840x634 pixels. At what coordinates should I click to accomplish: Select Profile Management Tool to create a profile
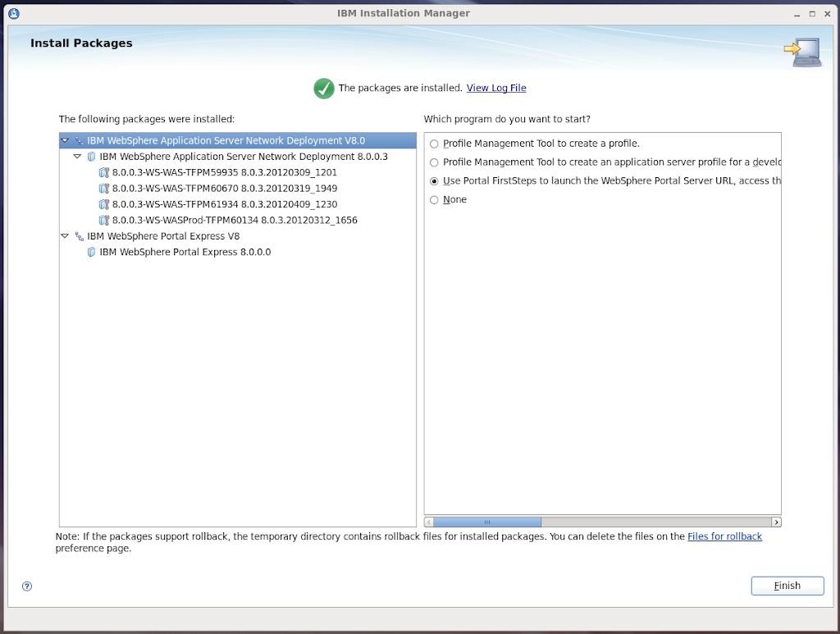(x=434, y=144)
